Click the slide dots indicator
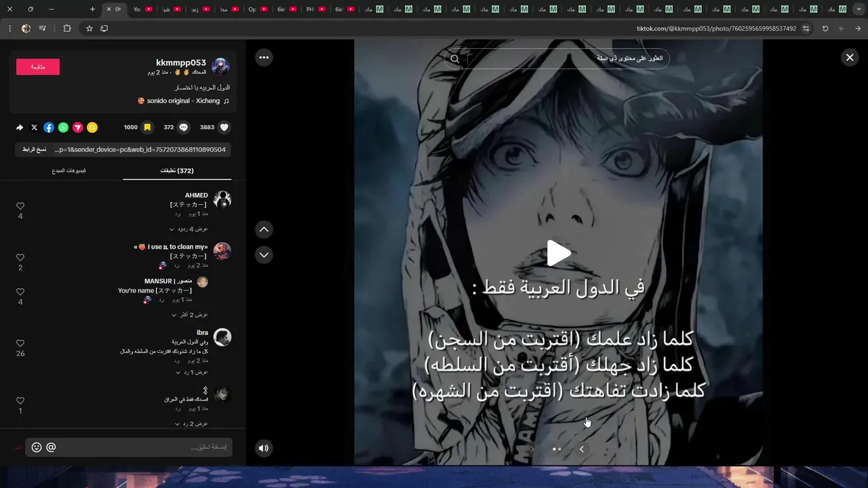The height and width of the screenshot is (488, 868). 557,449
